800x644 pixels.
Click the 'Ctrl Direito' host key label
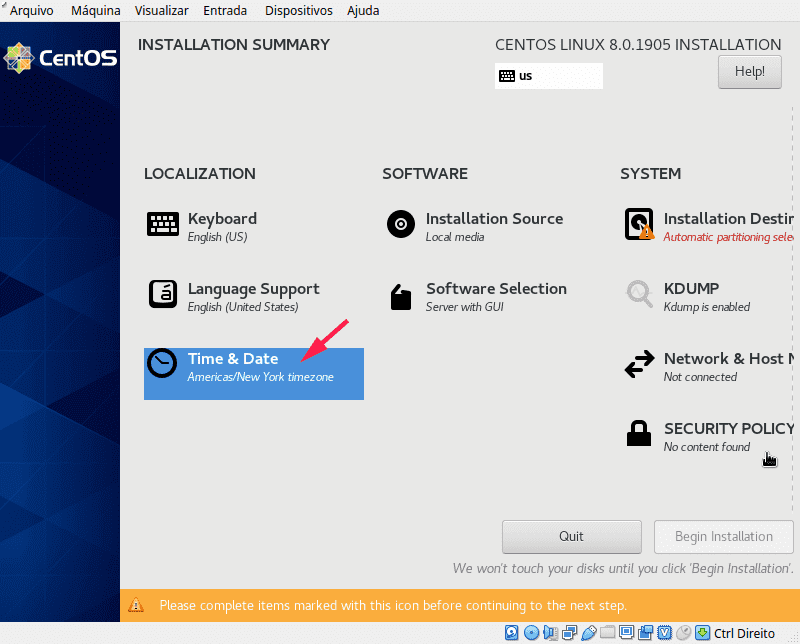click(744, 633)
